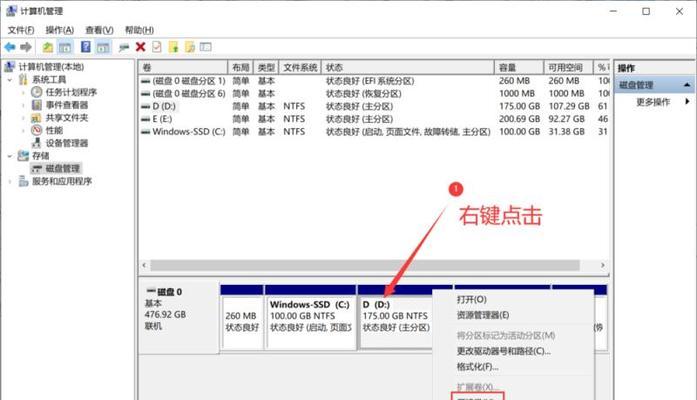This screenshot has height=400, width=697.
Task: Click the right scroll arrow of volume list
Action: 602,265
